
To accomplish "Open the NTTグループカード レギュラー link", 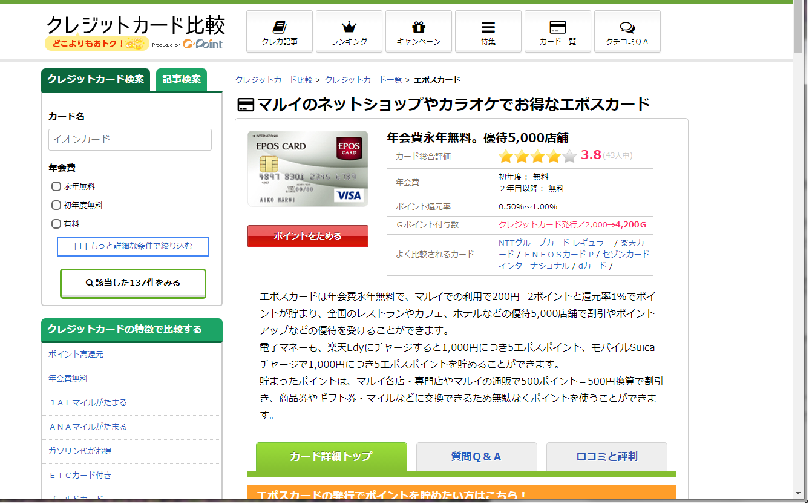I will pyautogui.click(x=555, y=243).
